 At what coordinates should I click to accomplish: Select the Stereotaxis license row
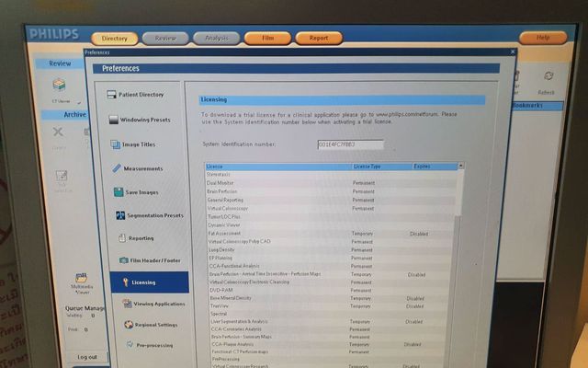[x=331, y=175]
